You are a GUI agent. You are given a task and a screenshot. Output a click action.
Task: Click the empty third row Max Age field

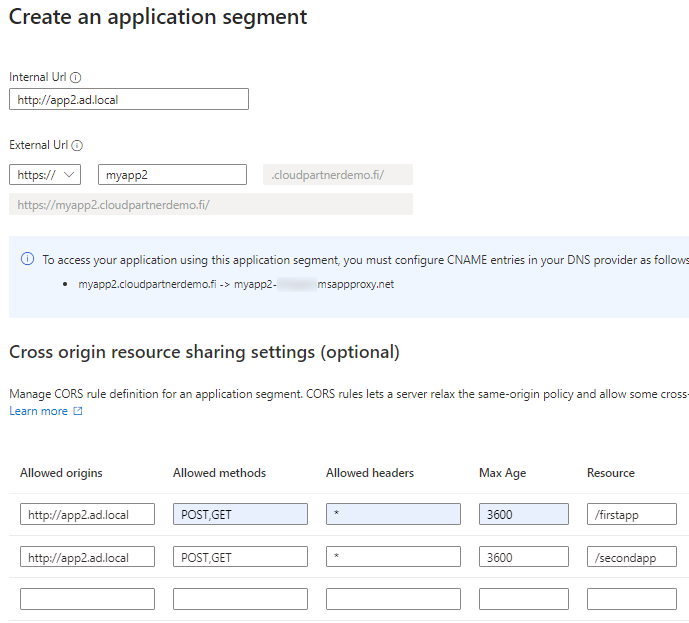(x=523, y=599)
